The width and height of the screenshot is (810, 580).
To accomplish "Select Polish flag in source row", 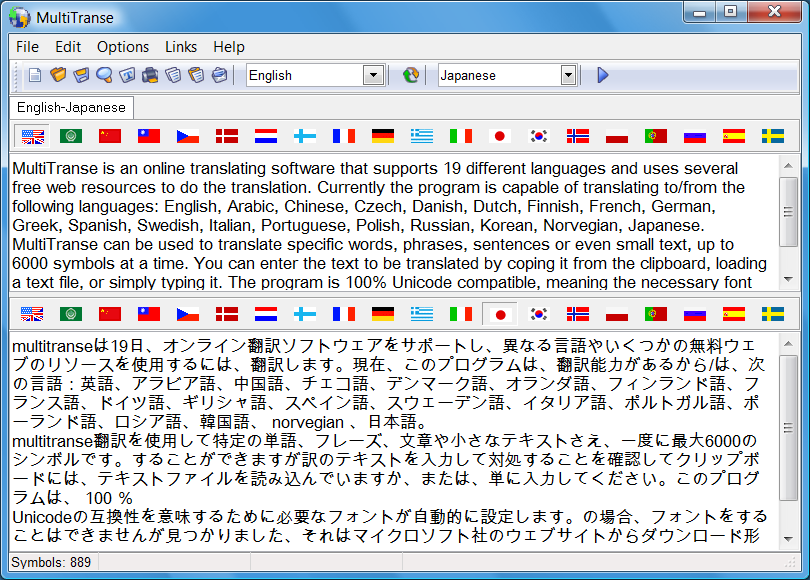I will tap(617, 136).
